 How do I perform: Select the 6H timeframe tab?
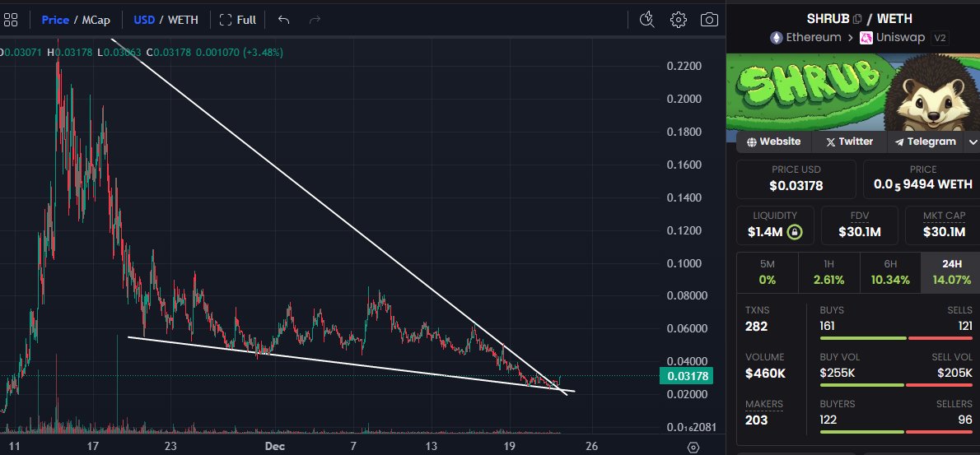coord(890,272)
